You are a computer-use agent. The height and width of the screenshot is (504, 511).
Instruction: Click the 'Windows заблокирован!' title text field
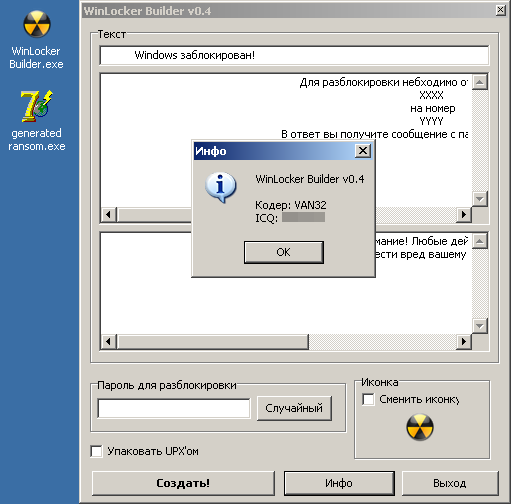(x=294, y=55)
